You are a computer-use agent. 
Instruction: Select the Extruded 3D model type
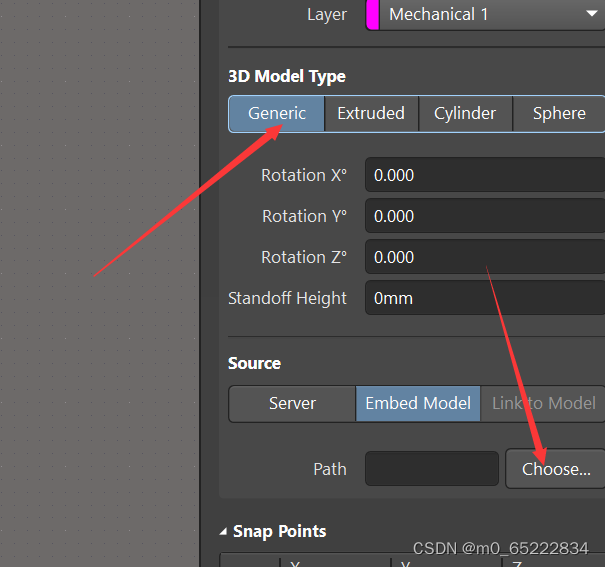click(x=371, y=114)
